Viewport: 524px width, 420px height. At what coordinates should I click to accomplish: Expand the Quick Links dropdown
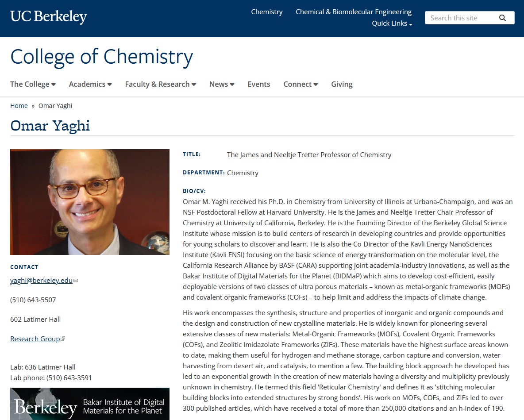pos(392,23)
